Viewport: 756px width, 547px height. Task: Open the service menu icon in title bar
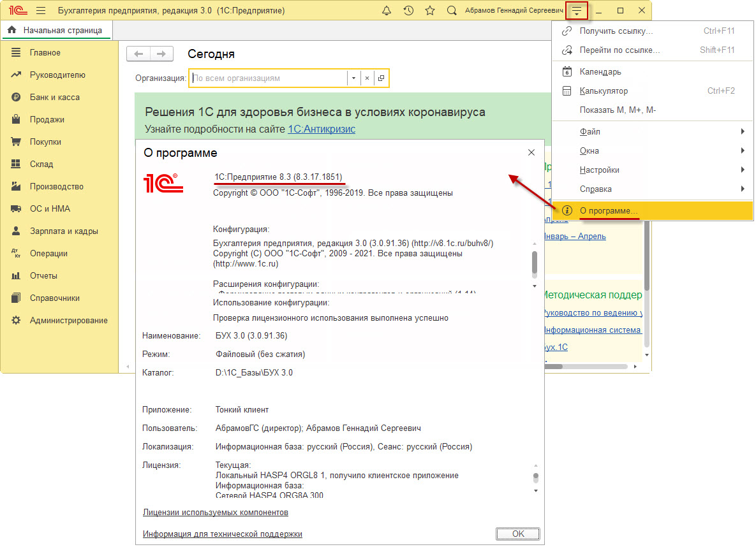[577, 11]
